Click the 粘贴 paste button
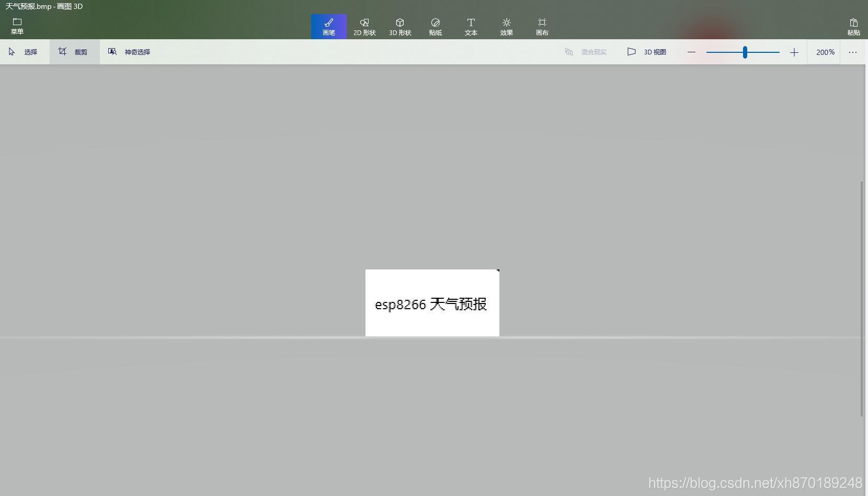868x496 pixels. (854, 26)
